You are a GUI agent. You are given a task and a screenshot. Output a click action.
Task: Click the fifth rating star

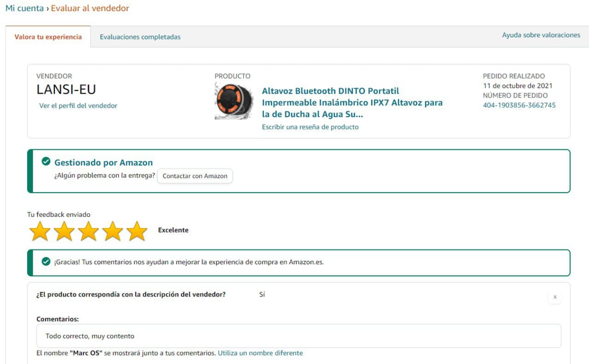point(137,231)
